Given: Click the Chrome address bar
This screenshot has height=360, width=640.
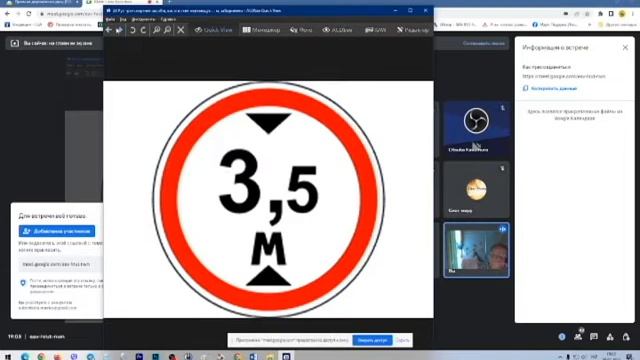Looking at the screenshot, I should (x=71, y=13).
